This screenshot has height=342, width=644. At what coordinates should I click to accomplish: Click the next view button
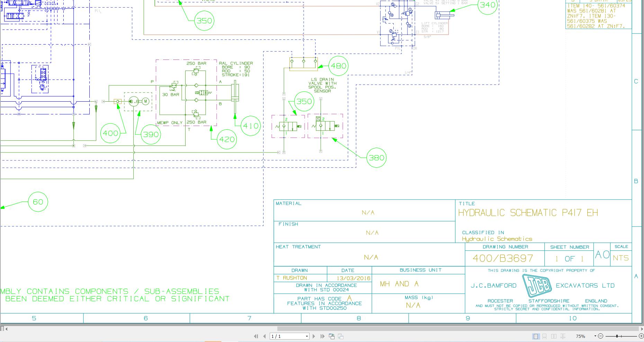point(341,336)
